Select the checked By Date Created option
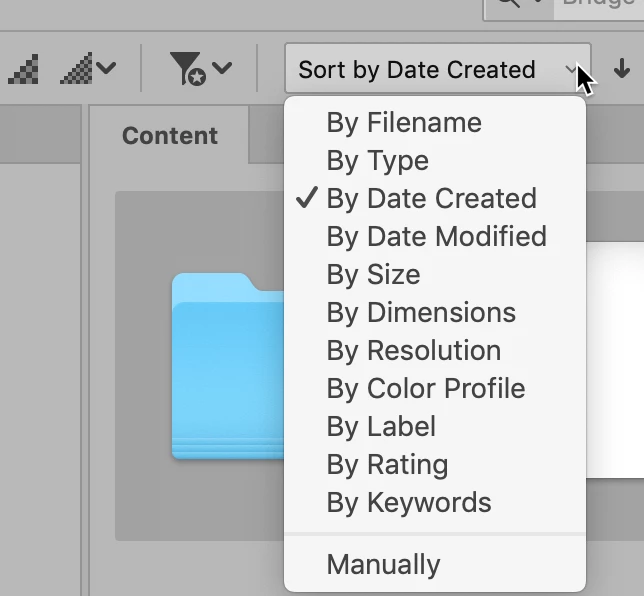The height and width of the screenshot is (596, 644). tap(431, 199)
